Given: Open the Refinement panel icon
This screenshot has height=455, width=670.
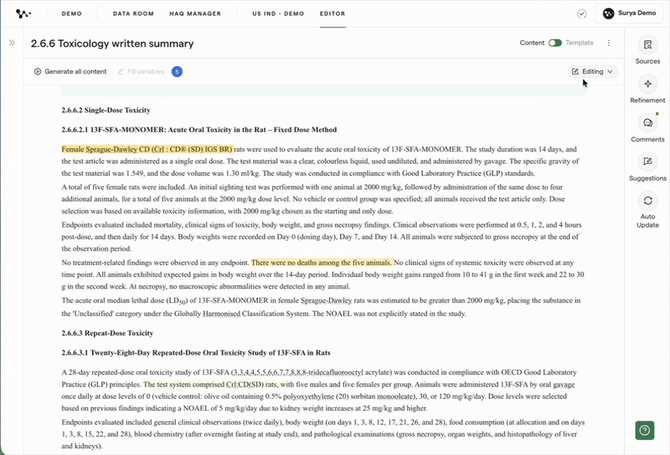Looking at the screenshot, I should 647,84.
